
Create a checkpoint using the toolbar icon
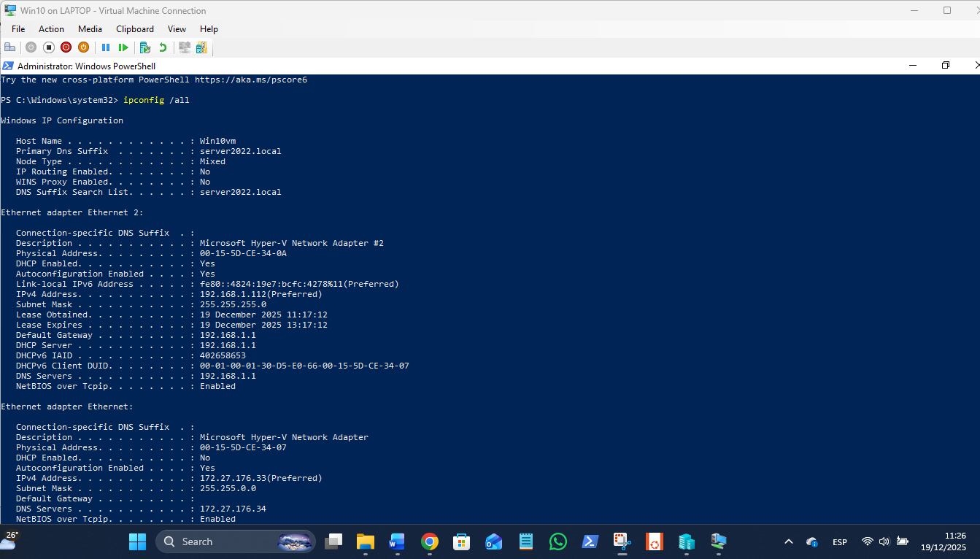coord(145,47)
